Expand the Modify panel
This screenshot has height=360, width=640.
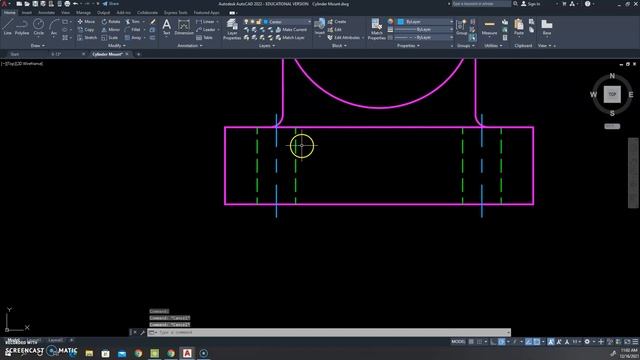(x=116, y=46)
